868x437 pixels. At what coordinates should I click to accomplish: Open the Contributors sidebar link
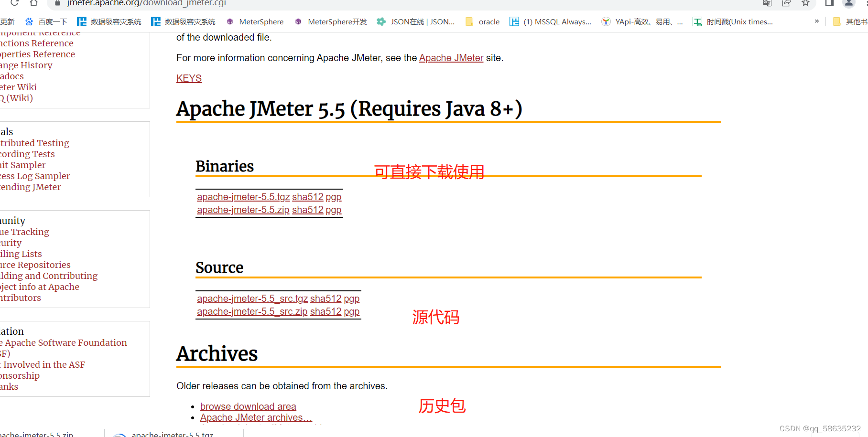coord(21,298)
